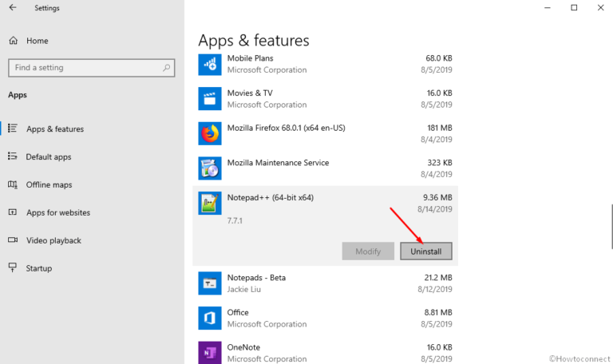613x364 pixels.
Task: Click the 323 KB maintenance service size
Action: point(440,163)
